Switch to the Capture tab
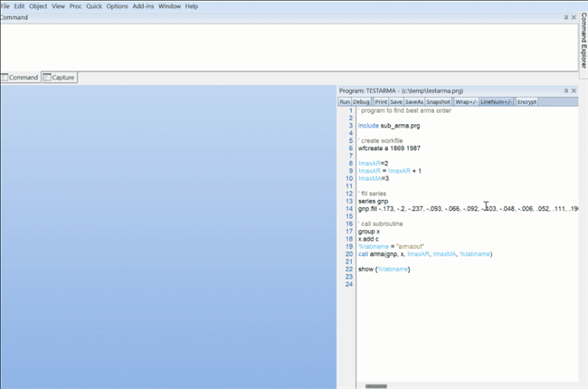Viewport: 588px width, 389px height. (x=60, y=78)
